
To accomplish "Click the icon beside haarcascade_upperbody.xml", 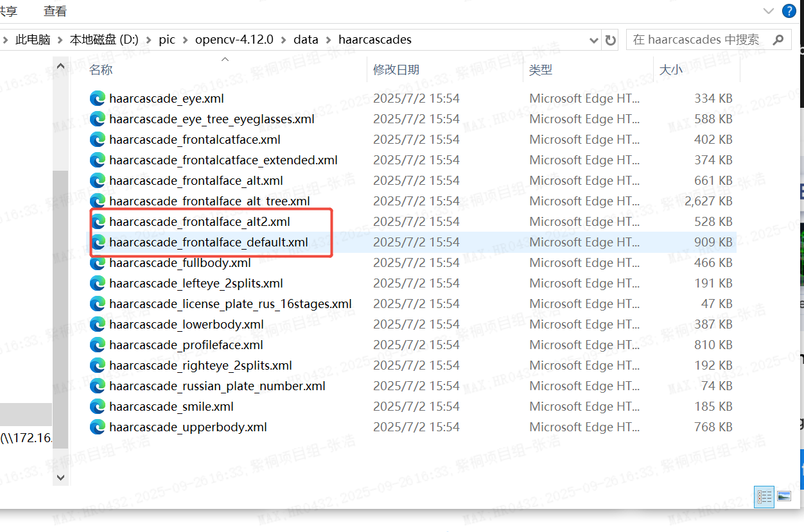I will [x=98, y=427].
